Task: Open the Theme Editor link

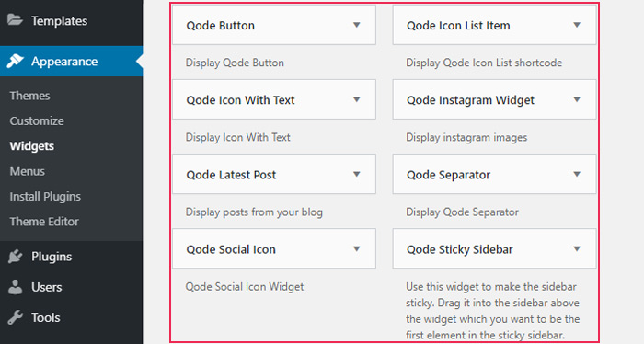Action: (x=44, y=222)
